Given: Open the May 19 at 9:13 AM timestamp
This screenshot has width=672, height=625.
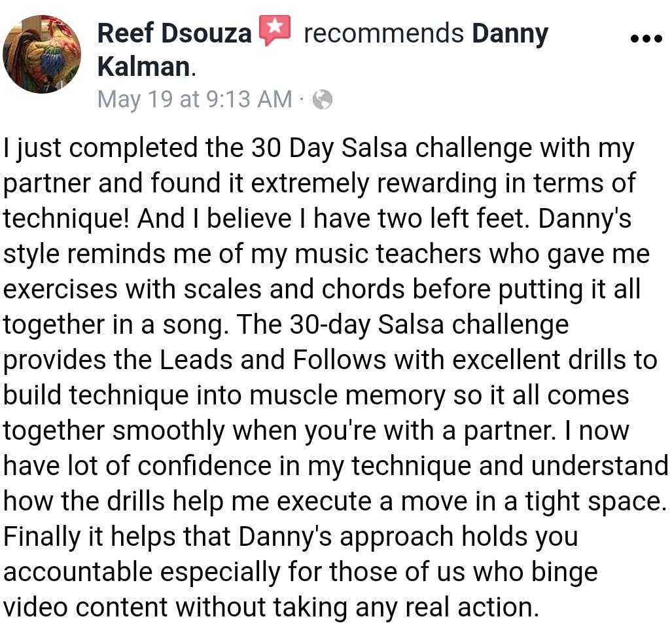Looking at the screenshot, I should [x=195, y=99].
